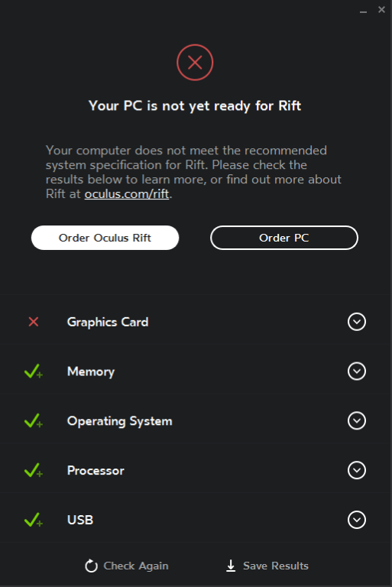Click the red X beside Graphics Card
This screenshot has height=587, width=392.
[x=34, y=322]
